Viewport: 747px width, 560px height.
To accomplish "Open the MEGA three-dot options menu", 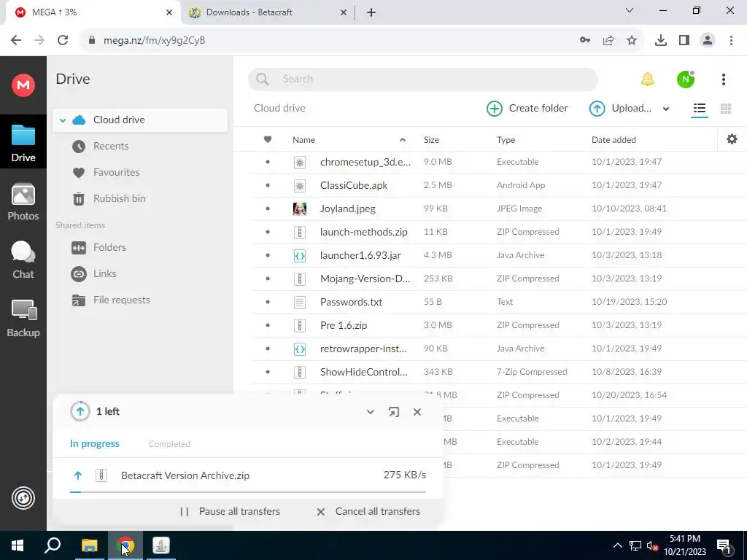I will pyautogui.click(x=723, y=79).
